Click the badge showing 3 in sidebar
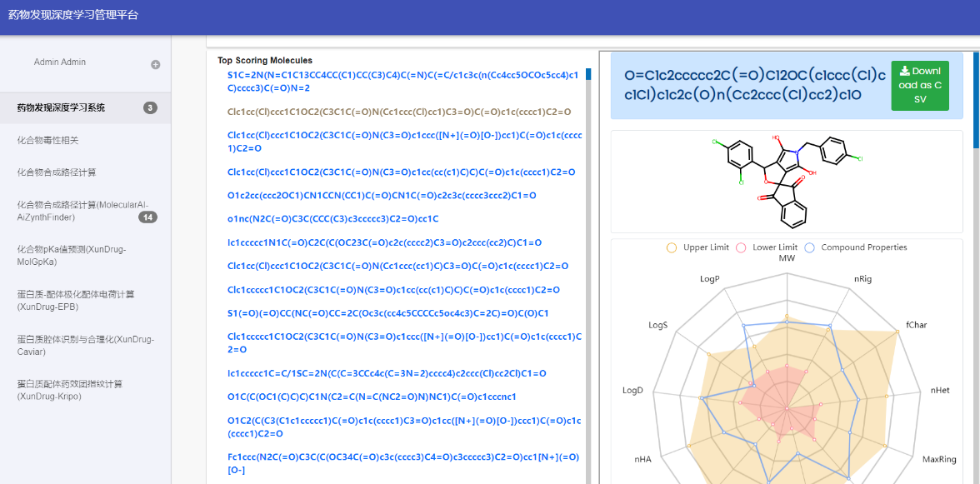980x484 pixels. point(150,107)
